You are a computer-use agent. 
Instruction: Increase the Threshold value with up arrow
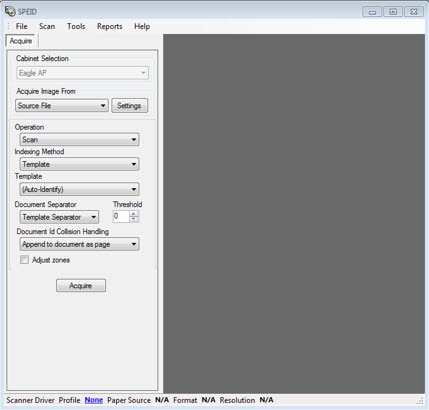[134, 214]
